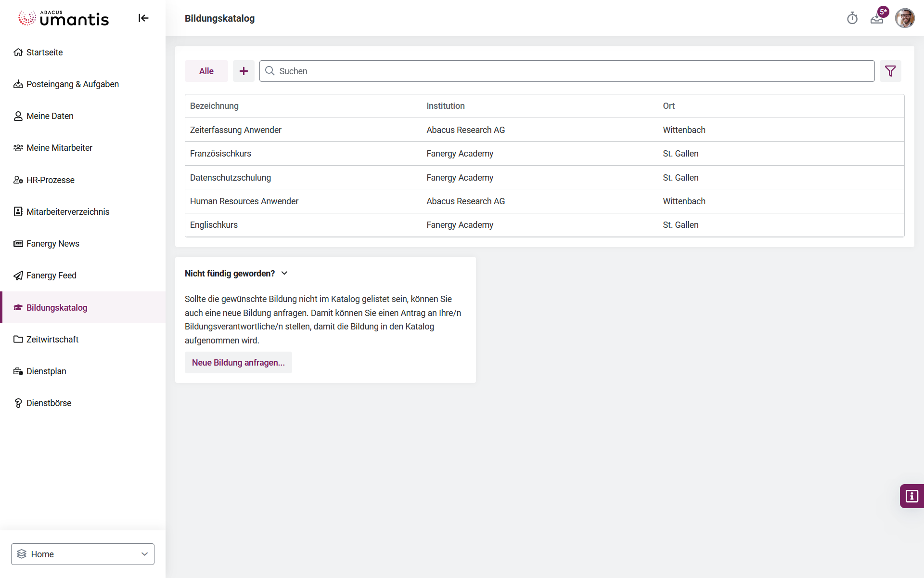The width and height of the screenshot is (924, 578).
Task: Open the Dienstbörse menu item
Action: coord(49,403)
